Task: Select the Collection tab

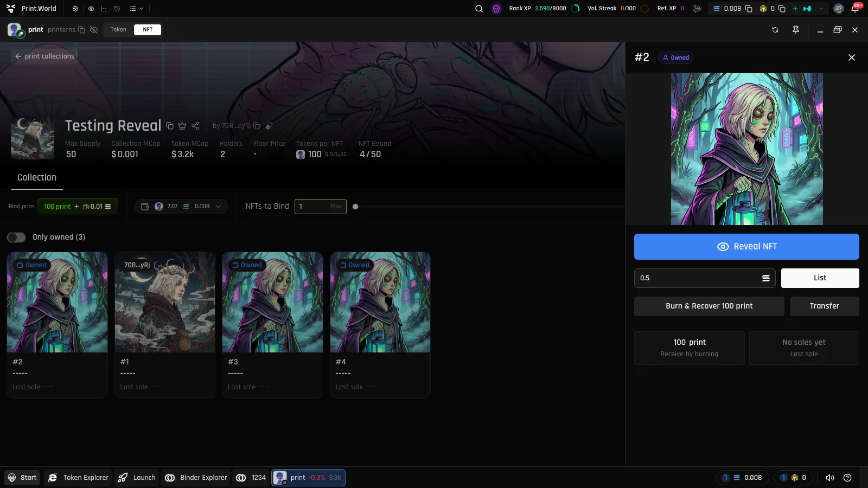Action: coord(37,177)
